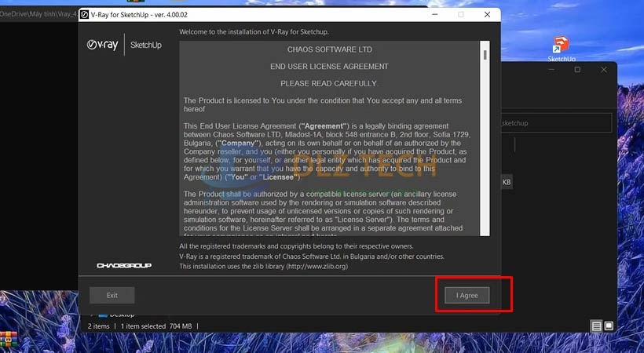Click the V-Ray icon in the title bar
Image resolution: width=644 pixels, height=353 pixels.
click(84, 14)
